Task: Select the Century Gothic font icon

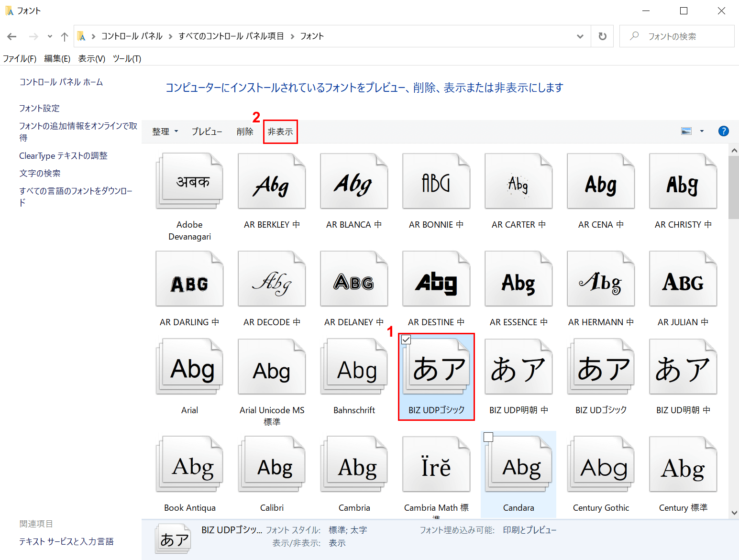Action: click(x=601, y=464)
